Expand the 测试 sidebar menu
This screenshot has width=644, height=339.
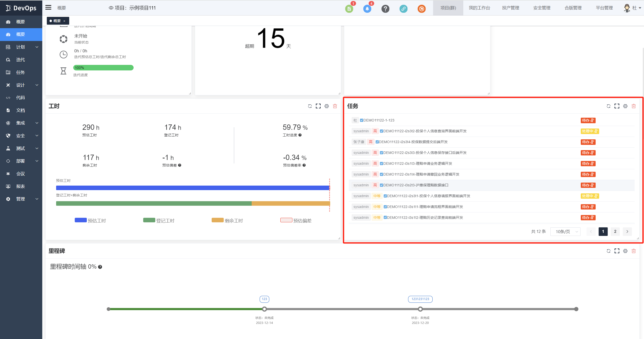[x=21, y=148]
